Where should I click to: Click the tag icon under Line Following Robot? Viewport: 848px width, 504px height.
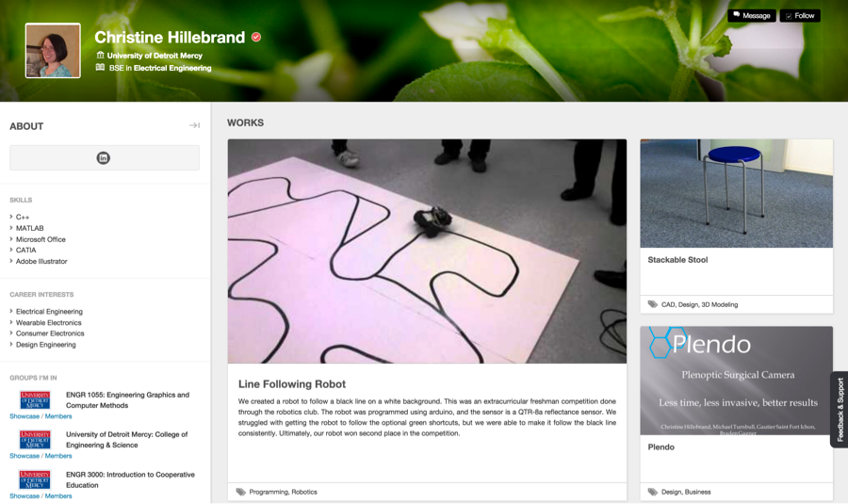tap(240, 492)
